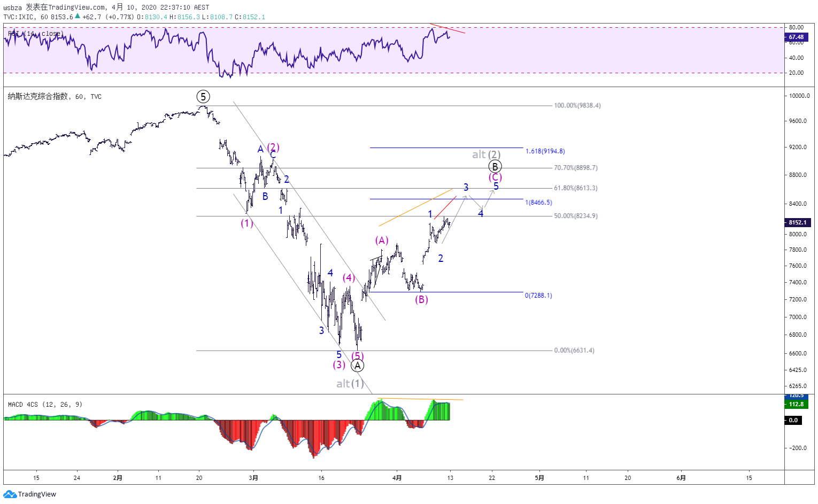The height and width of the screenshot is (504, 818).
Task: Click the 3月 date axis label
Action: 253,478
